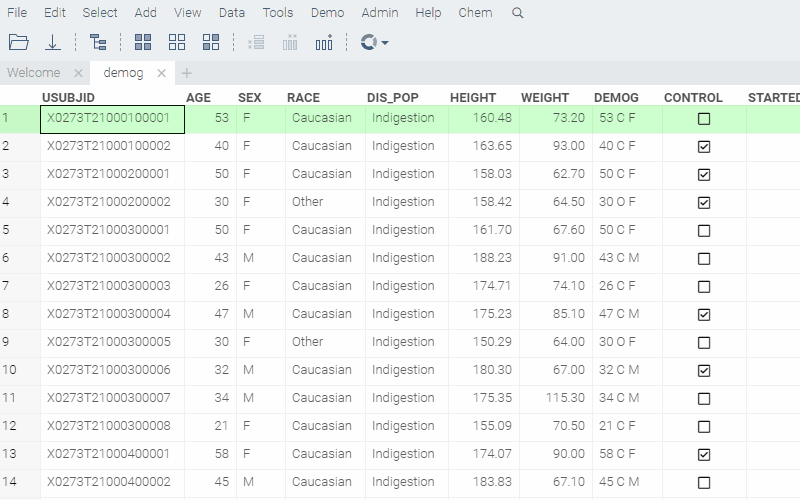Select row number 10 header
The image size is (800, 500).
[8, 370]
